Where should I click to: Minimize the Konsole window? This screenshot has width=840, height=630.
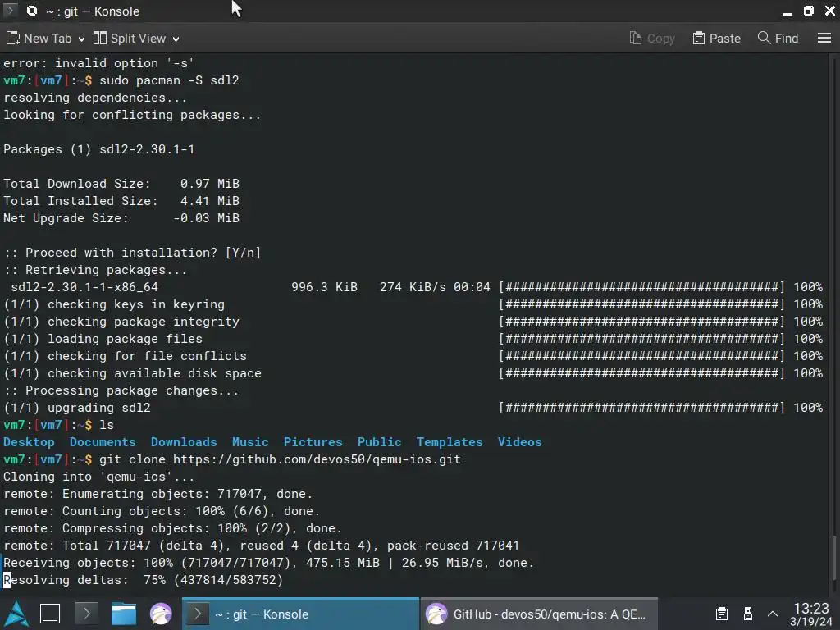pyautogui.click(x=787, y=11)
